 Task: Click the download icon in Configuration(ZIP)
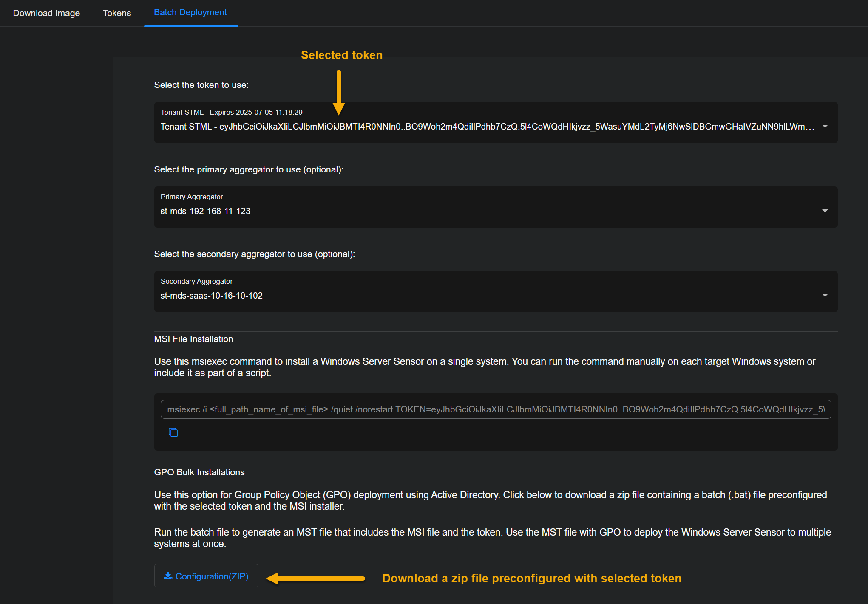168,576
